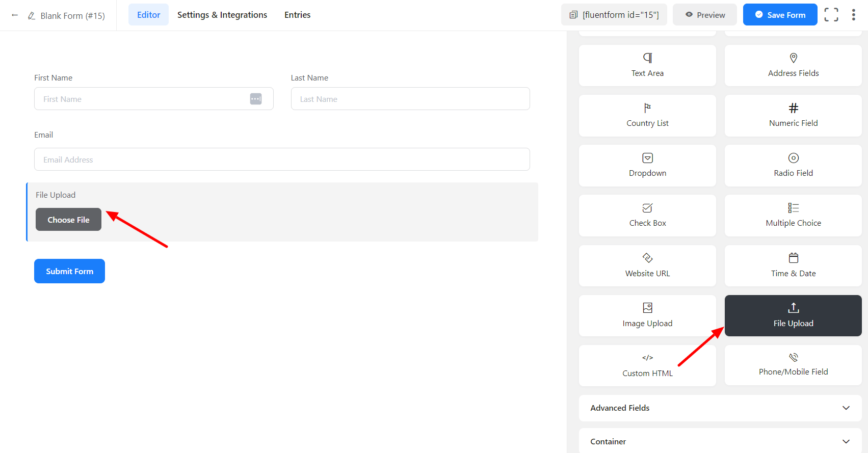Expand the Container section
This screenshot has width=868, height=453.
click(720, 441)
